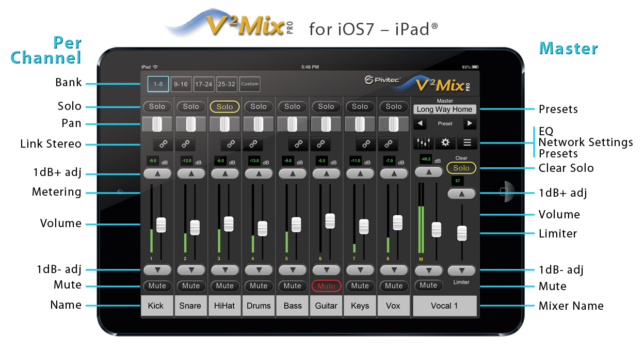Unsolo the highlighted HiHat channel
The image size is (644, 349).
point(225,106)
